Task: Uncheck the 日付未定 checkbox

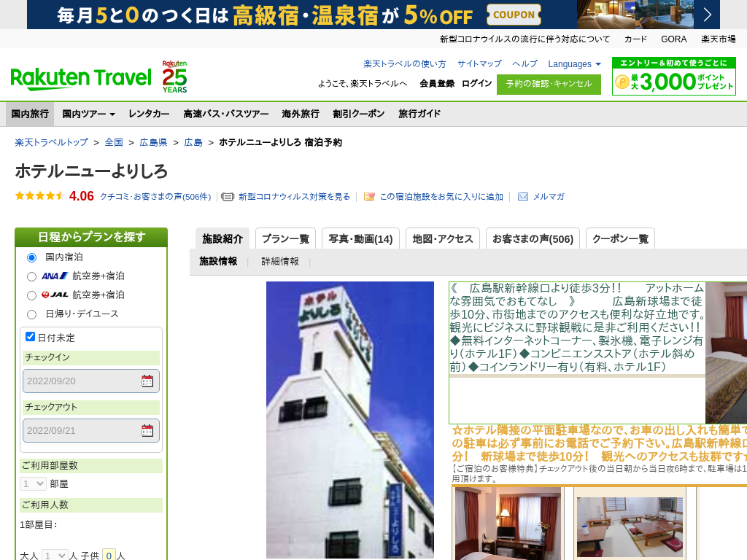Action: tap(30, 337)
